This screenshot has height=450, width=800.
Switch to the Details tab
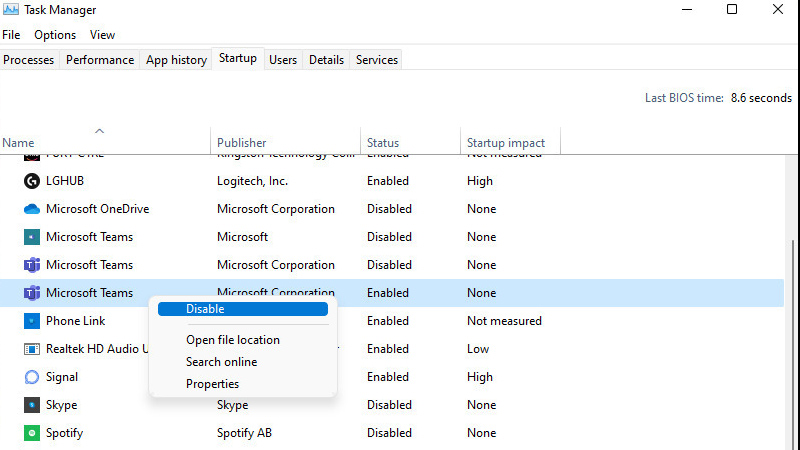(327, 60)
